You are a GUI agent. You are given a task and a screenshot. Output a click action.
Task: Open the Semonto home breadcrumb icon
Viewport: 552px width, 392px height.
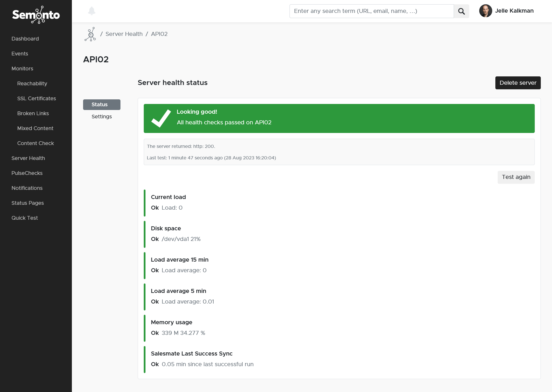click(x=90, y=34)
